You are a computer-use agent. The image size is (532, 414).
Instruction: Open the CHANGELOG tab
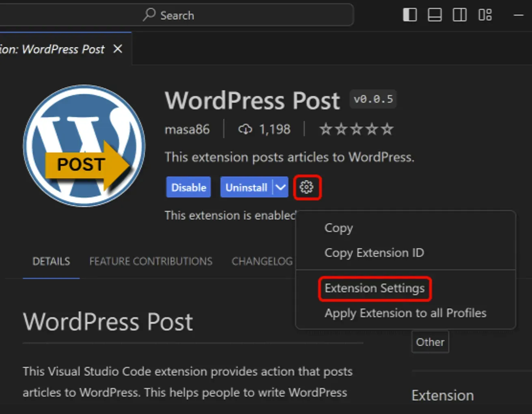coord(262,261)
